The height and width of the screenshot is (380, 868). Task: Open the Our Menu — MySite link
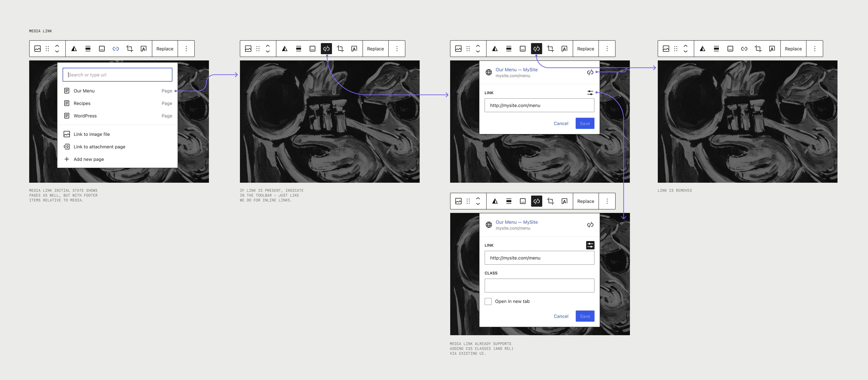click(x=516, y=70)
